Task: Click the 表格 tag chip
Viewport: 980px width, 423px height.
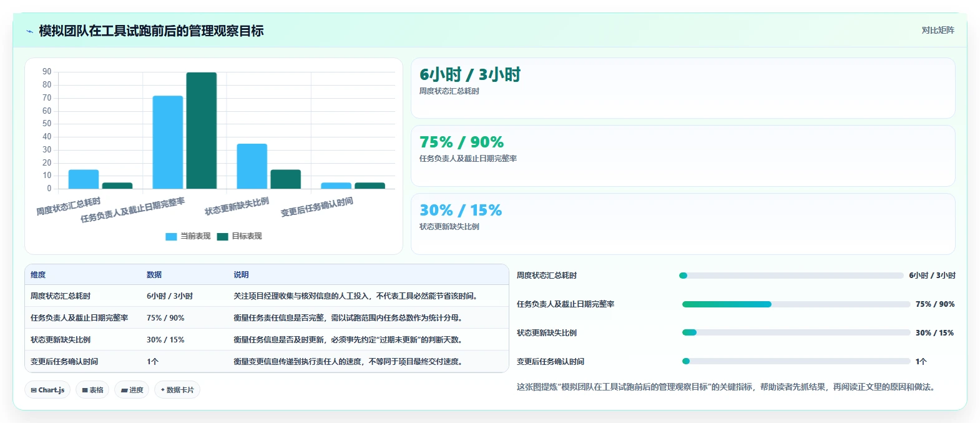Action: 92,390
